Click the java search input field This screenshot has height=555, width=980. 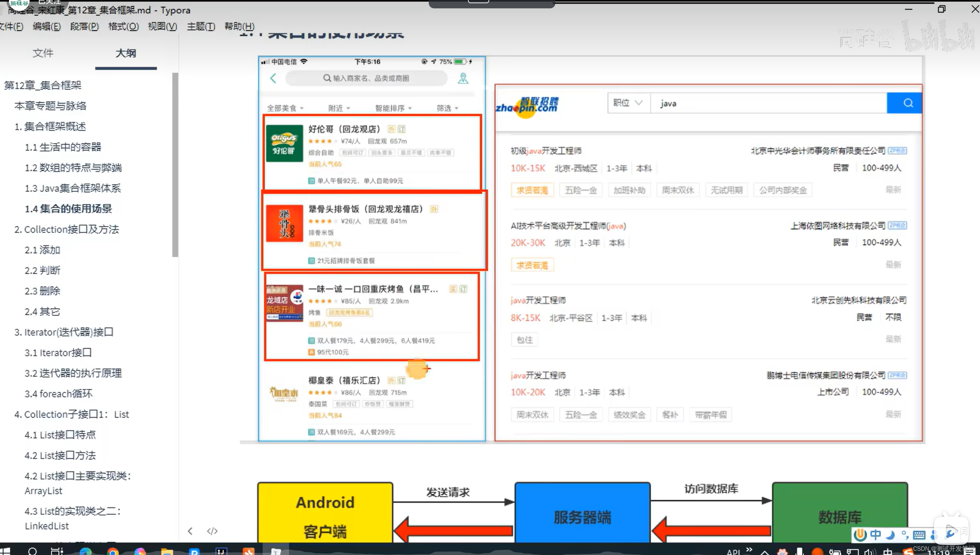(769, 103)
